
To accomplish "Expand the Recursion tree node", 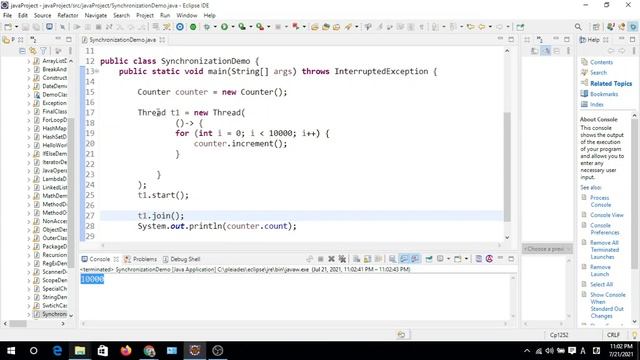I will coord(29,255).
